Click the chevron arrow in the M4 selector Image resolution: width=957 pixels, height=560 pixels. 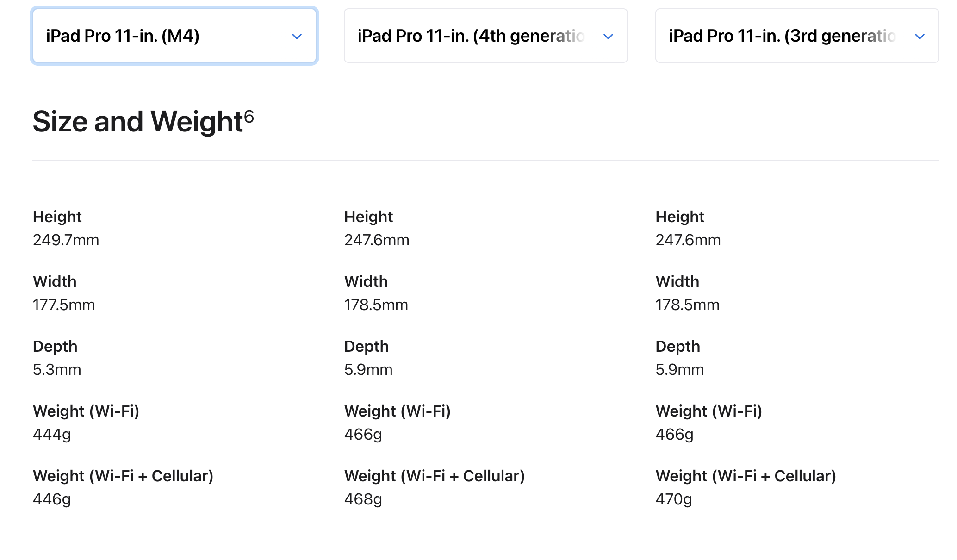tap(297, 37)
